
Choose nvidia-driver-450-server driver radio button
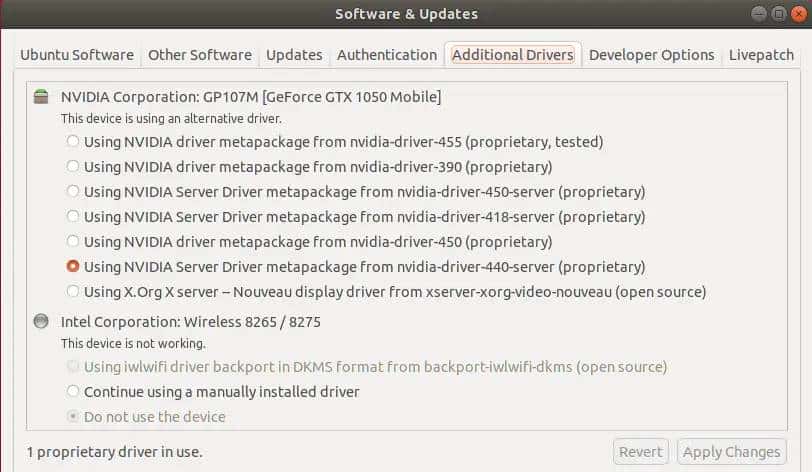pyautogui.click(x=73, y=192)
